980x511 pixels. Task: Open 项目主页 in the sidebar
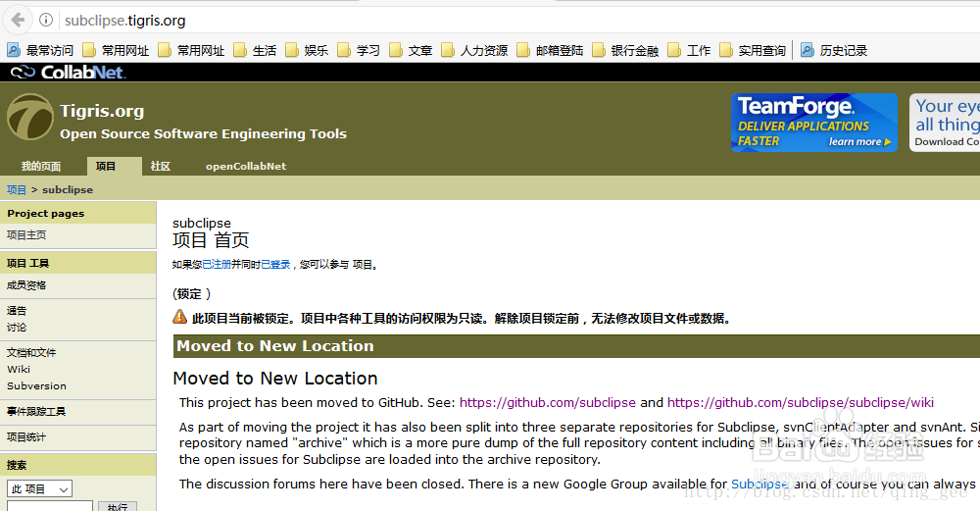click(x=26, y=235)
